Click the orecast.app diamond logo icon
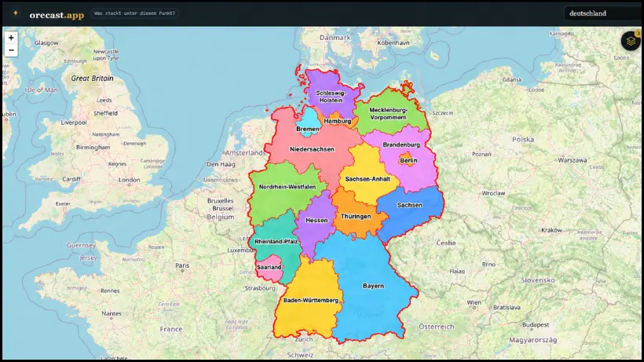644x362 pixels. 16,13
